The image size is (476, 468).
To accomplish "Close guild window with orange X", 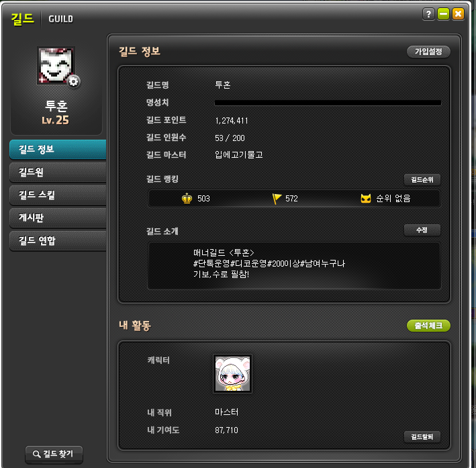I will 458,14.
